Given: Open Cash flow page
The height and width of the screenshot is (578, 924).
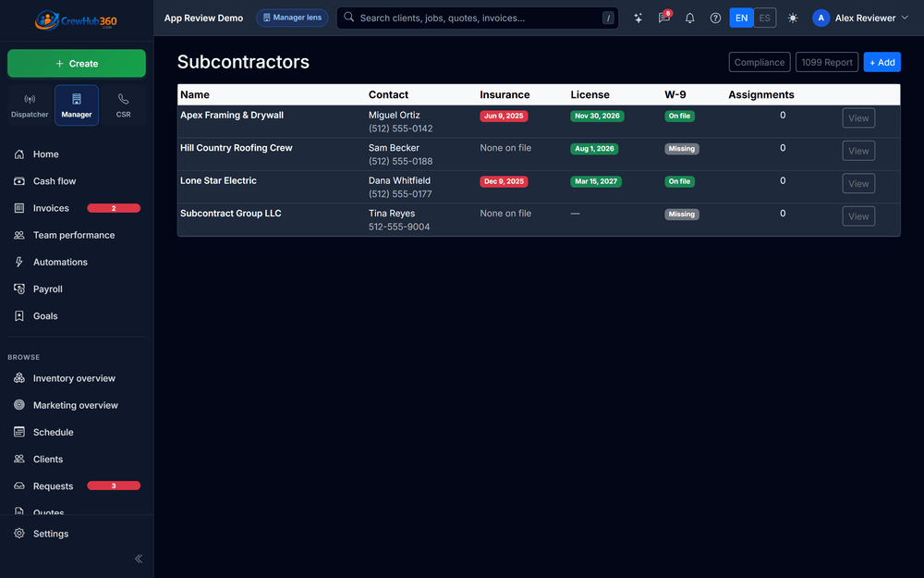Looking at the screenshot, I should click(x=77, y=181).
